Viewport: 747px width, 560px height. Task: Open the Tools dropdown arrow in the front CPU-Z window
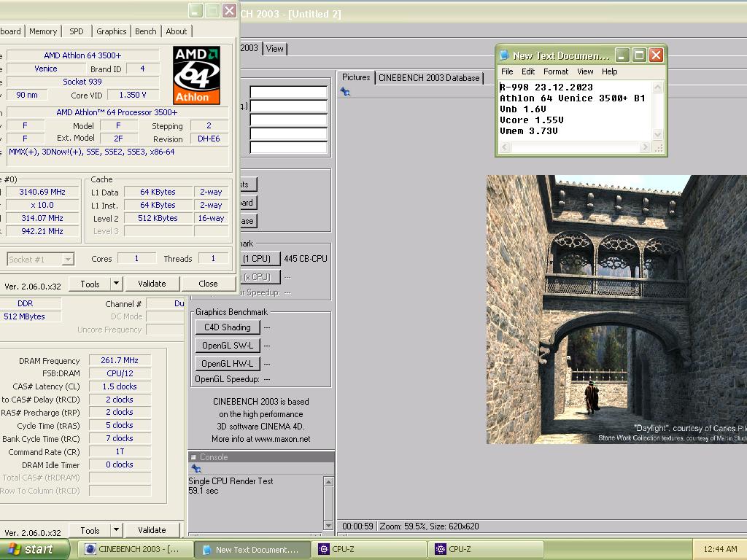116,284
